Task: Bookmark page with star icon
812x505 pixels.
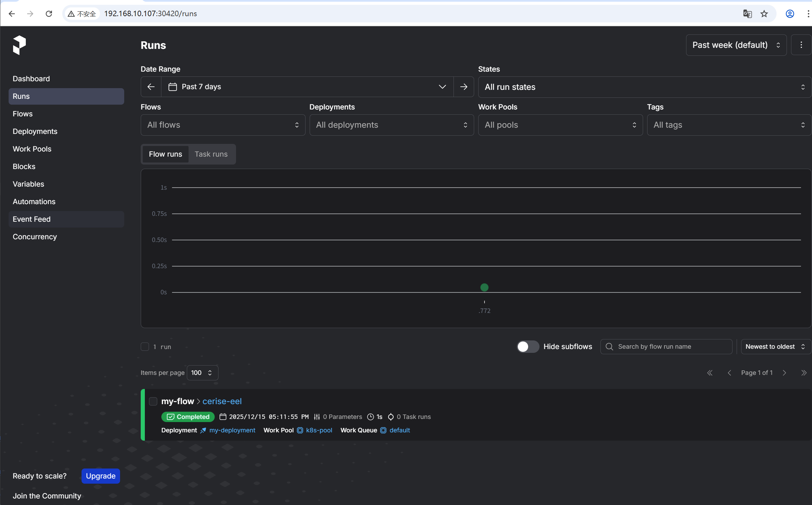Action: [764, 14]
